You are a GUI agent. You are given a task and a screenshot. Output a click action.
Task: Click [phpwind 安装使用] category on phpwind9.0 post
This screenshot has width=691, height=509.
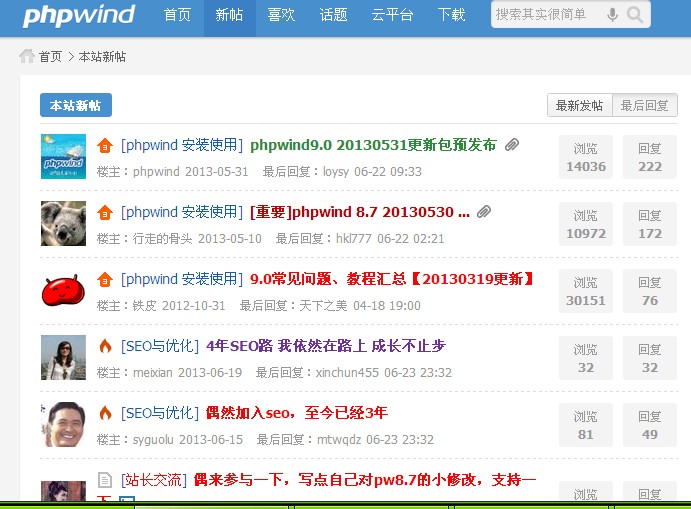click(x=182, y=145)
